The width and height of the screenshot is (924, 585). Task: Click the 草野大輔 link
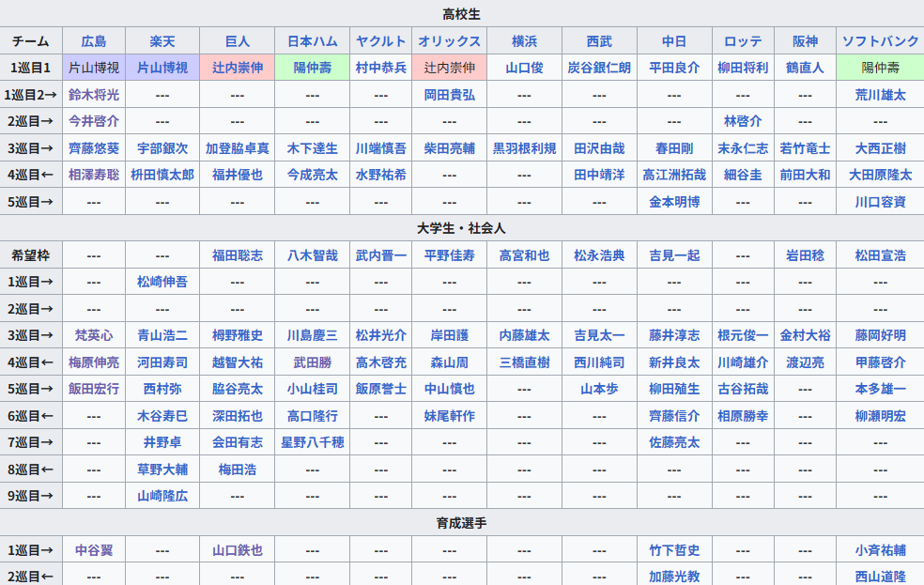pos(162,470)
